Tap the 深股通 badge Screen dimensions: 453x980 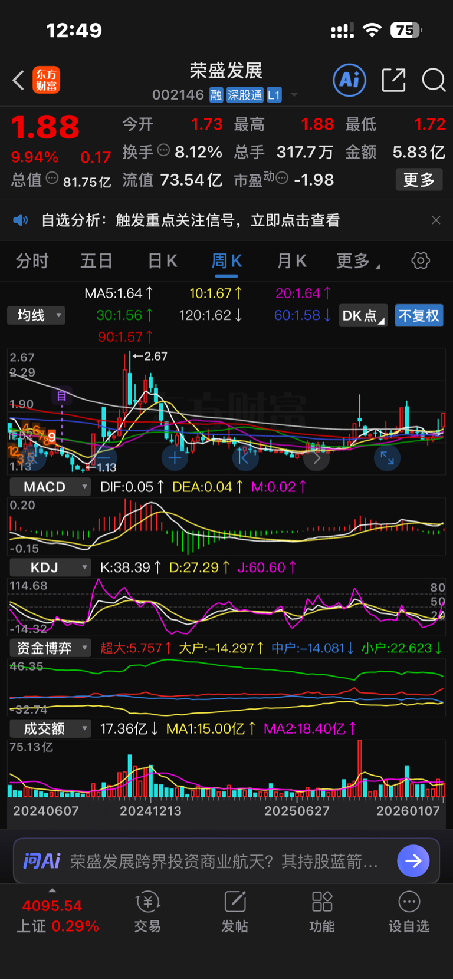[245, 95]
